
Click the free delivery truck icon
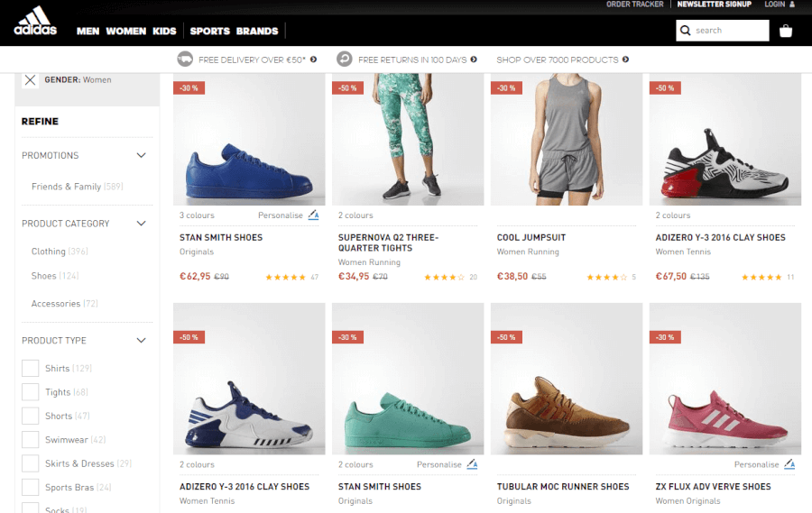pyautogui.click(x=185, y=60)
